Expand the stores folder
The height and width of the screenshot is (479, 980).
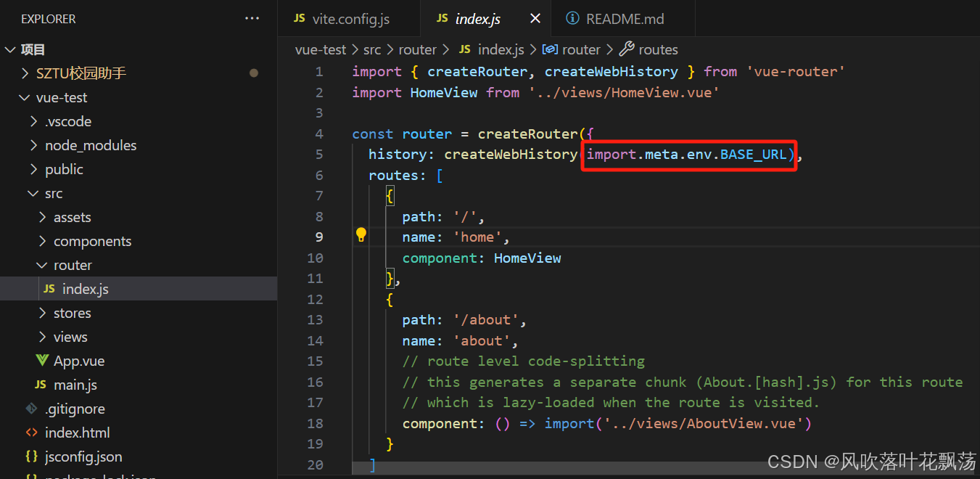[43, 313]
